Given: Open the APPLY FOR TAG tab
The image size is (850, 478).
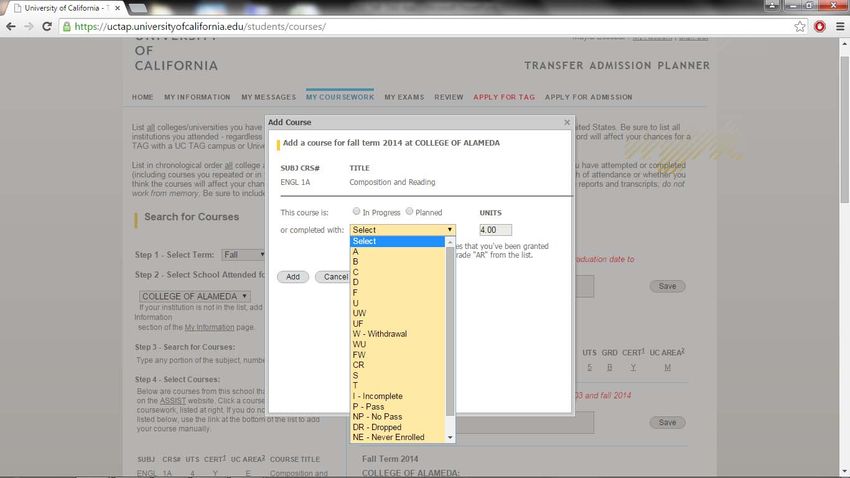Looking at the screenshot, I should (x=504, y=97).
